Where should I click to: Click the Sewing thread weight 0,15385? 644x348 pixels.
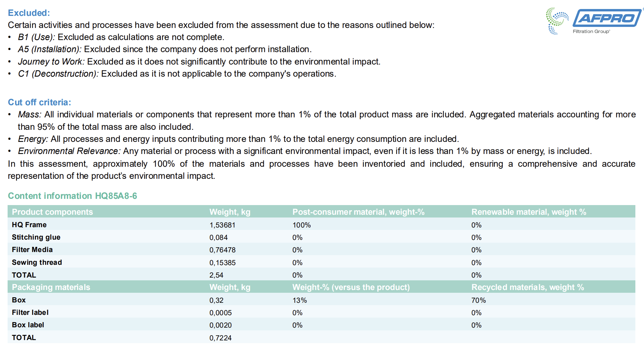pos(223,263)
